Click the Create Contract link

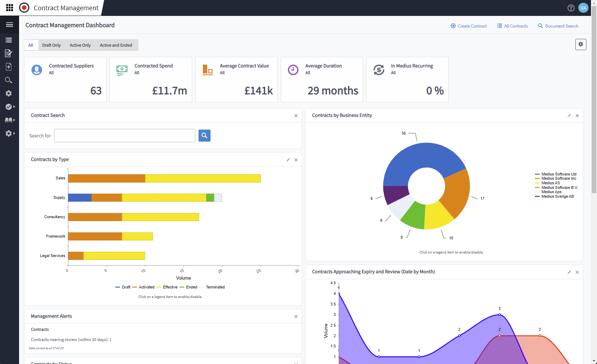click(x=469, y=26)
